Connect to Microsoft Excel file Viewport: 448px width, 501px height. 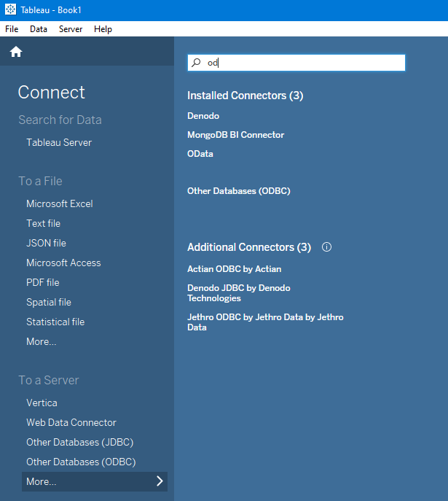[60, 204]
